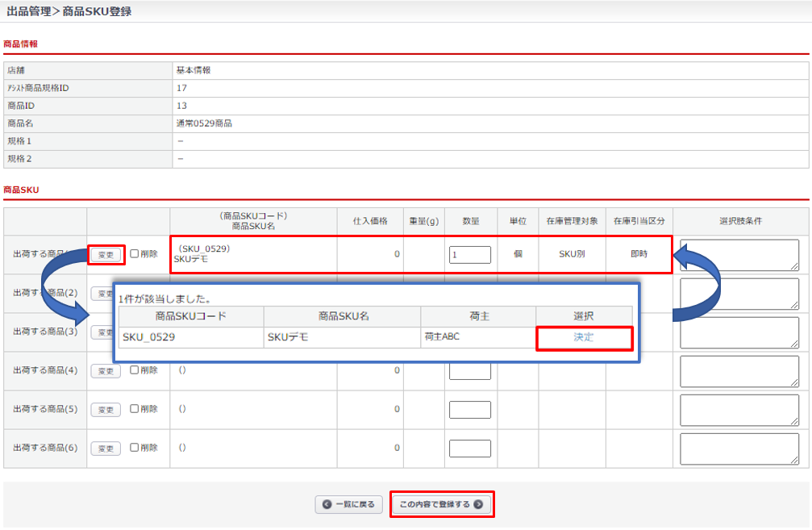Click (SKU_0529) SKUデモ cell in first SKU row
The image size is (812, 530).
[254, 254]
